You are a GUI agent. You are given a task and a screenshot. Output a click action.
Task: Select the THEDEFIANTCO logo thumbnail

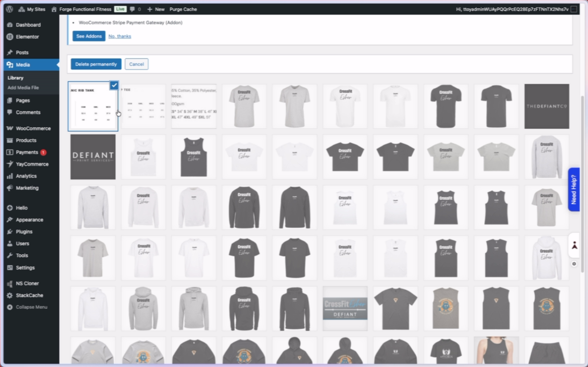547,106
